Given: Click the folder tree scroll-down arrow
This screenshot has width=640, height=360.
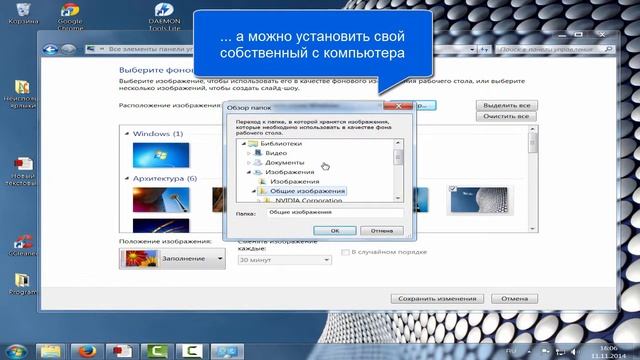Looking at the screenshot, I should (x=398, y=198).
